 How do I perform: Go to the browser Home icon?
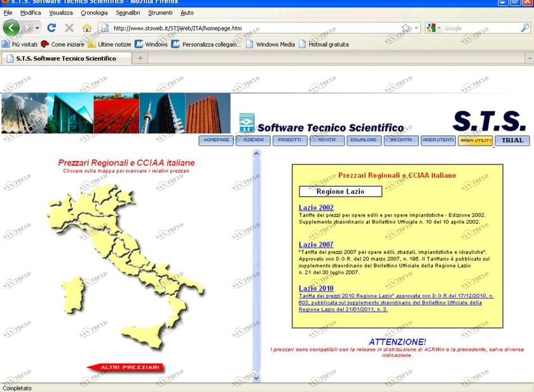tap(86, 28)
